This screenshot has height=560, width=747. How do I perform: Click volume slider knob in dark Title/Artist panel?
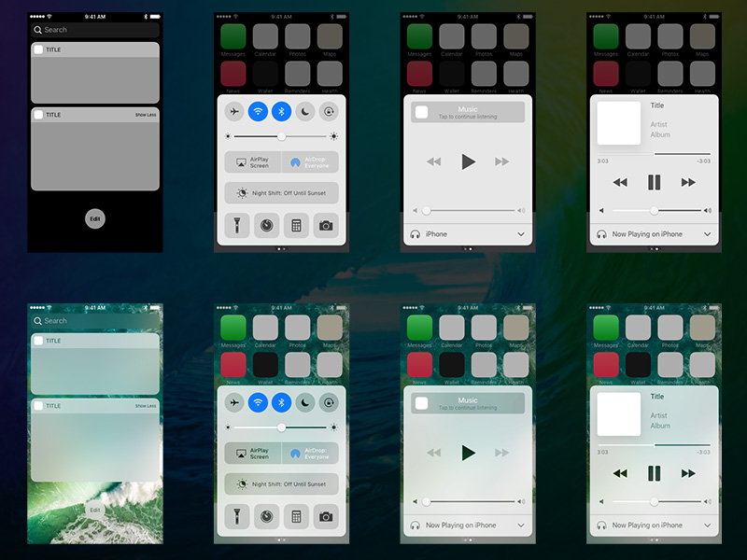point(655,211)
